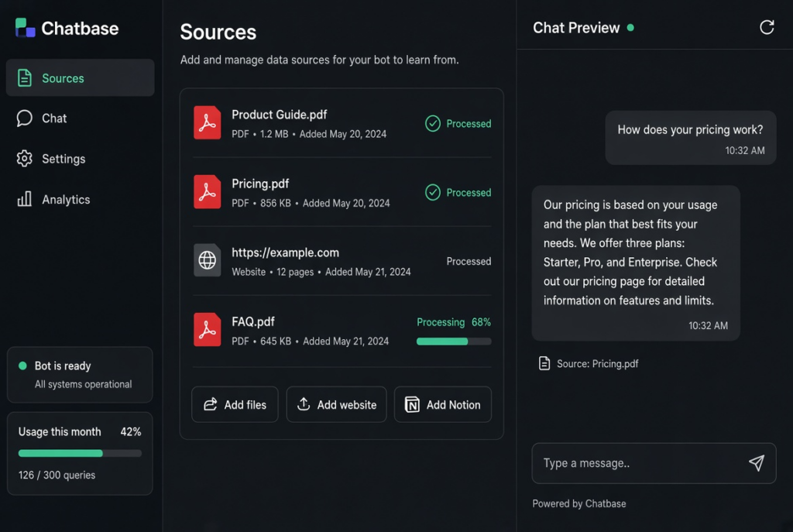Click the green dot next to Bot is ready
Viewport: 793px width, 532px height.
point(22,366)
